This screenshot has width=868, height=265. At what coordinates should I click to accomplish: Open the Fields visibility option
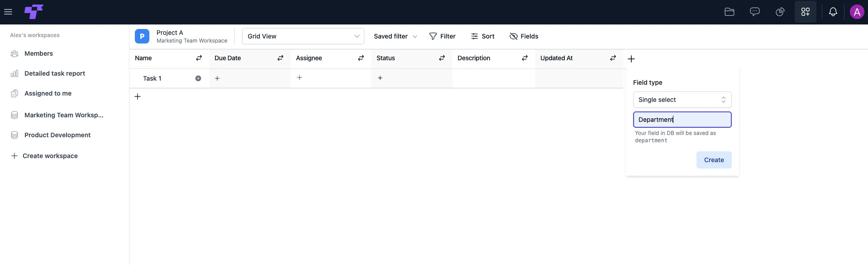pyautogui.click(x=524, y=36)
